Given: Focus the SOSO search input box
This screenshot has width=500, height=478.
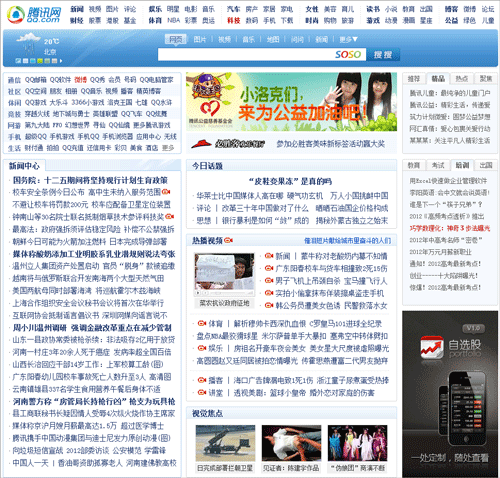Looking at the screenshot, I should pos(262,54).
